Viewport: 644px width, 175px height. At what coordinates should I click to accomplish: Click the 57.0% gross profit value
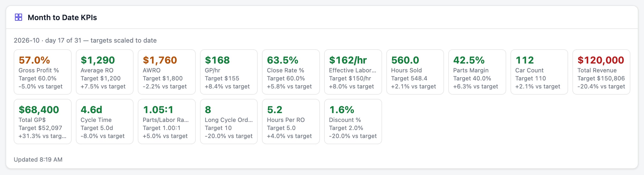pyautogui.click(x=34, y=60)
